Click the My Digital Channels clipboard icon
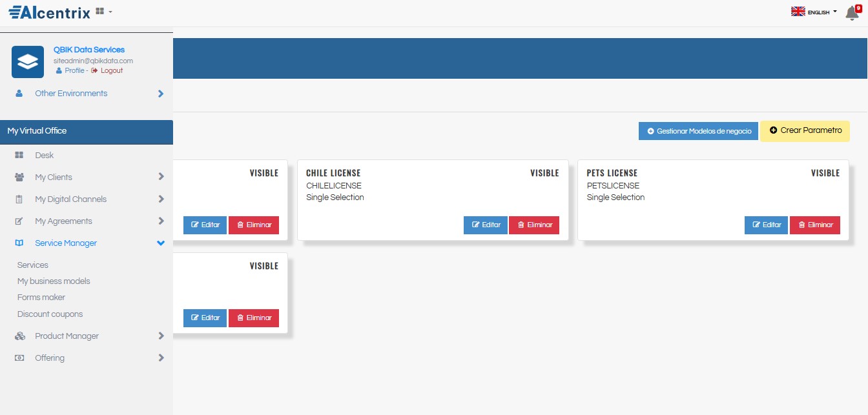Screen dimensions: 868x415 [x=19, y=199]
